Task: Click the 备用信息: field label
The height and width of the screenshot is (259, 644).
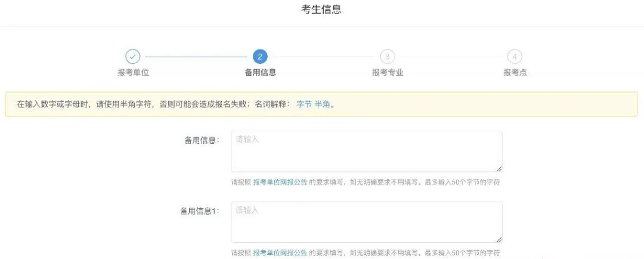Action: tap(202, 140)
